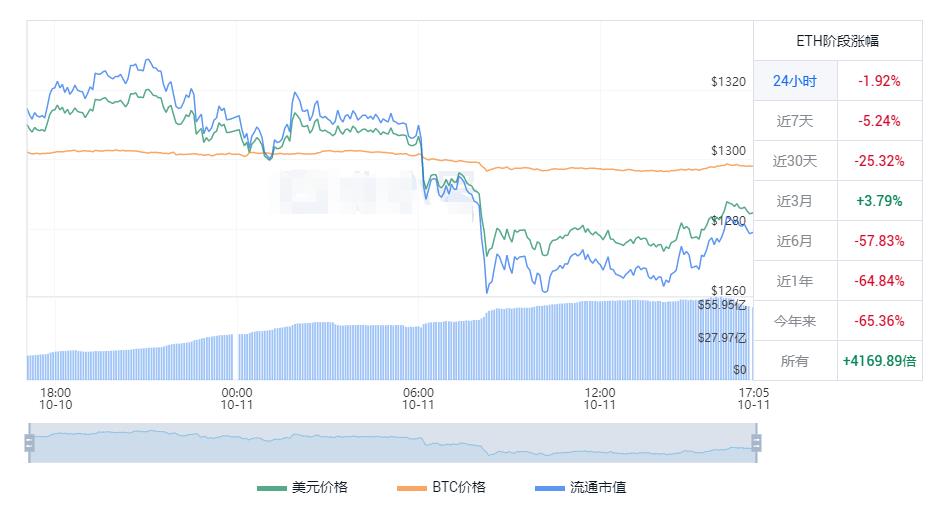Hide the BTC价格 series via legend text
Viewport: 948px width, 511px height.
[459, 488]
